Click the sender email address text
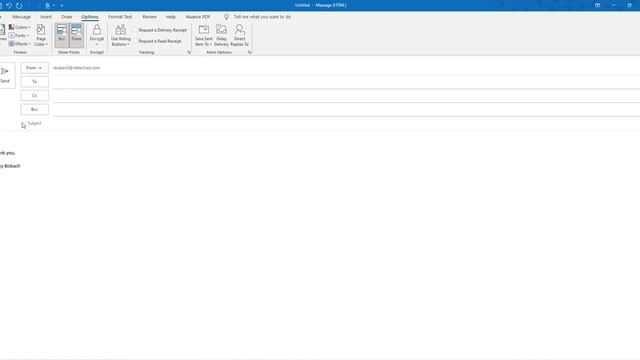 [76, 68]
